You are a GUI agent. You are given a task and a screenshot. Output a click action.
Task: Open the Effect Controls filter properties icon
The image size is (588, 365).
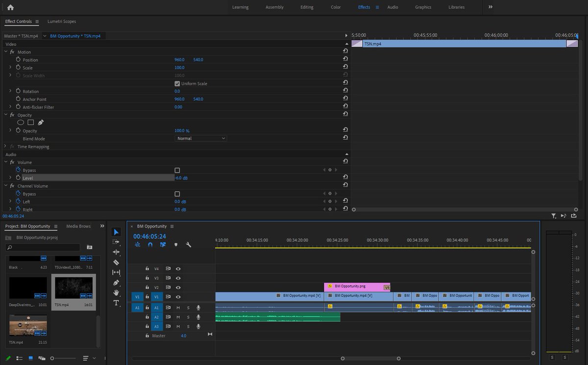pyautogui.click(x=553, y=215)
